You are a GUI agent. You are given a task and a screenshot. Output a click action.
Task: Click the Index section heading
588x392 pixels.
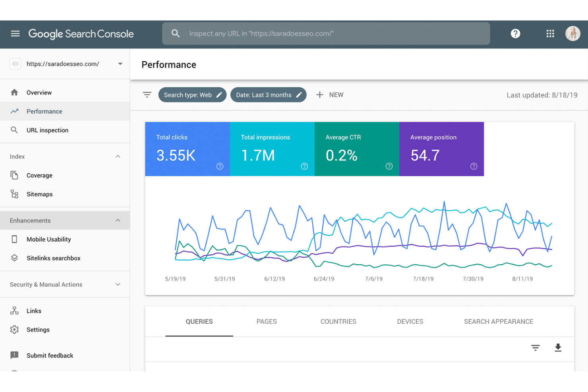[17, 156]
